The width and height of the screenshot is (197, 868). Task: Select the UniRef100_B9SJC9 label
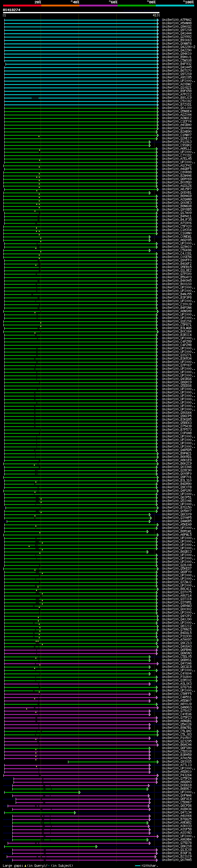(x=176, y=98)
